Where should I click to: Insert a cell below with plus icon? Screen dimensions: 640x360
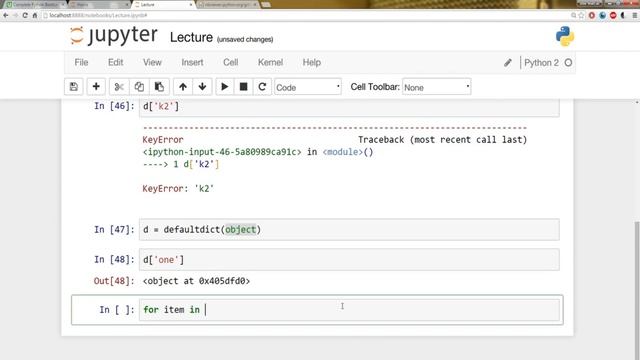pyautogui.click(x=96, y=87)
